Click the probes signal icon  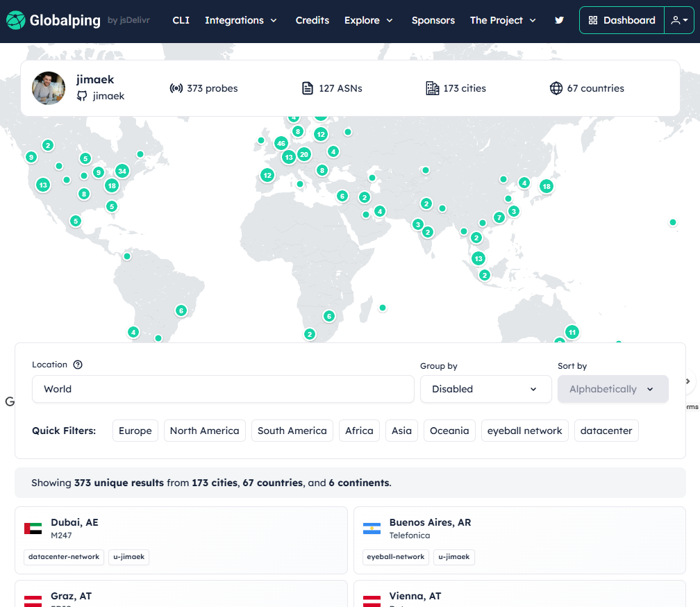tap(176, 88)
